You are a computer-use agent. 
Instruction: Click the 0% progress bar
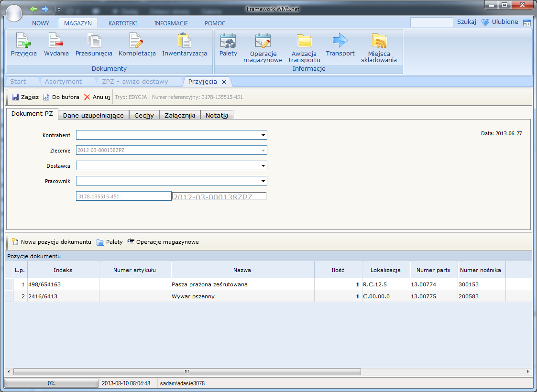click(51, 383)
